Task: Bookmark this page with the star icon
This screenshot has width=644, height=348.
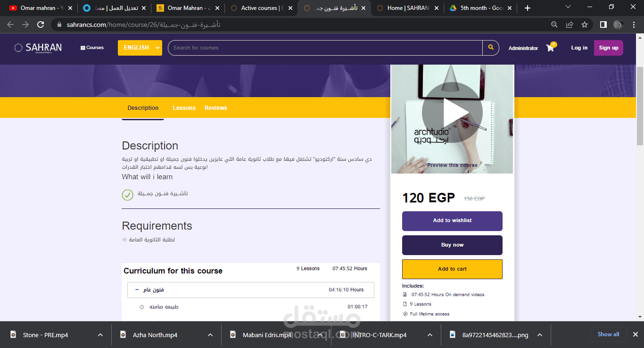Action: coord(585,25)
